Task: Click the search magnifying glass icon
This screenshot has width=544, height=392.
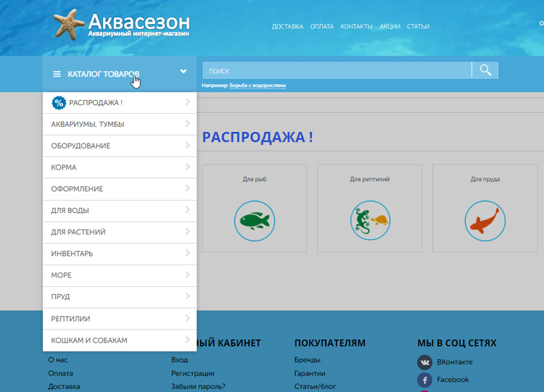Action: coord(485,70)
